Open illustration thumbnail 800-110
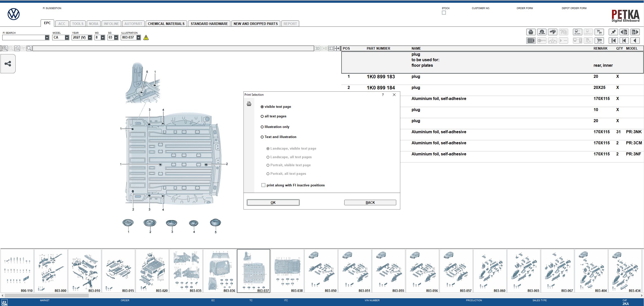Image resolution: width=644 pixels, height=306 pixels. point(17,271)
